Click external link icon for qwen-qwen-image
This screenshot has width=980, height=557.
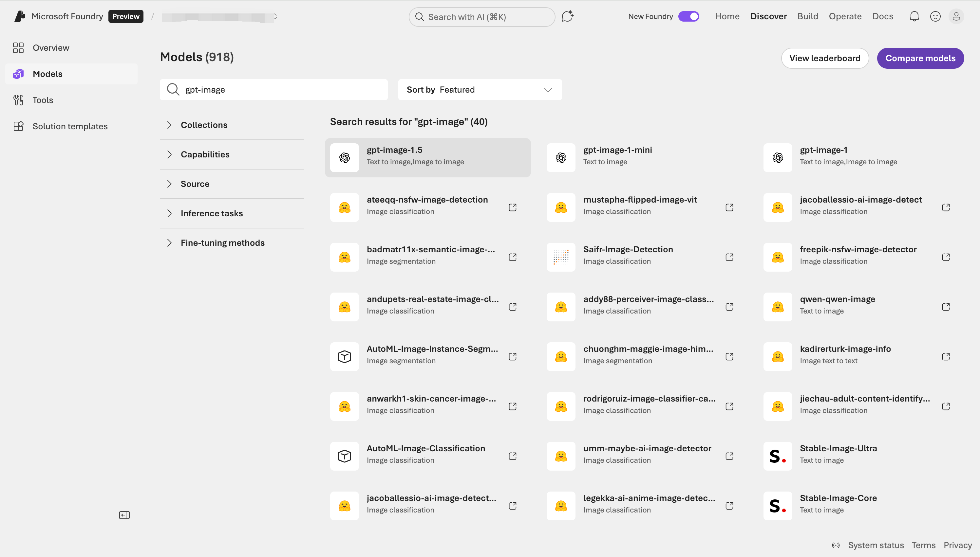[x=946, y=307]
